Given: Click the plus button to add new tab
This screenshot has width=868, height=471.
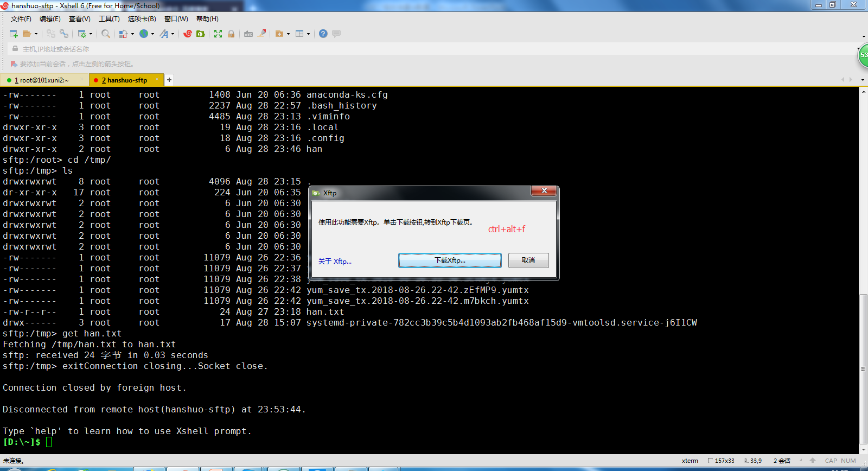Looking at the screenshot, I should coord(169,80).
